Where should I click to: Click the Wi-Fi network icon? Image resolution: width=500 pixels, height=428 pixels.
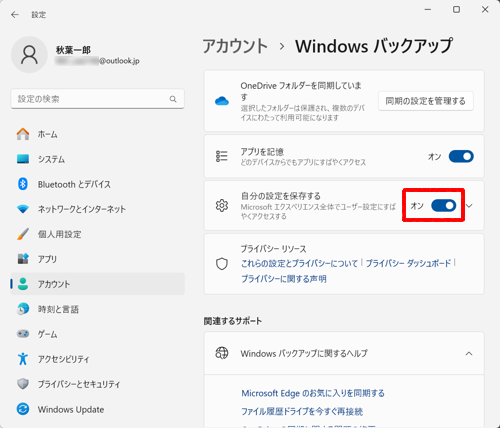point(23,209)
